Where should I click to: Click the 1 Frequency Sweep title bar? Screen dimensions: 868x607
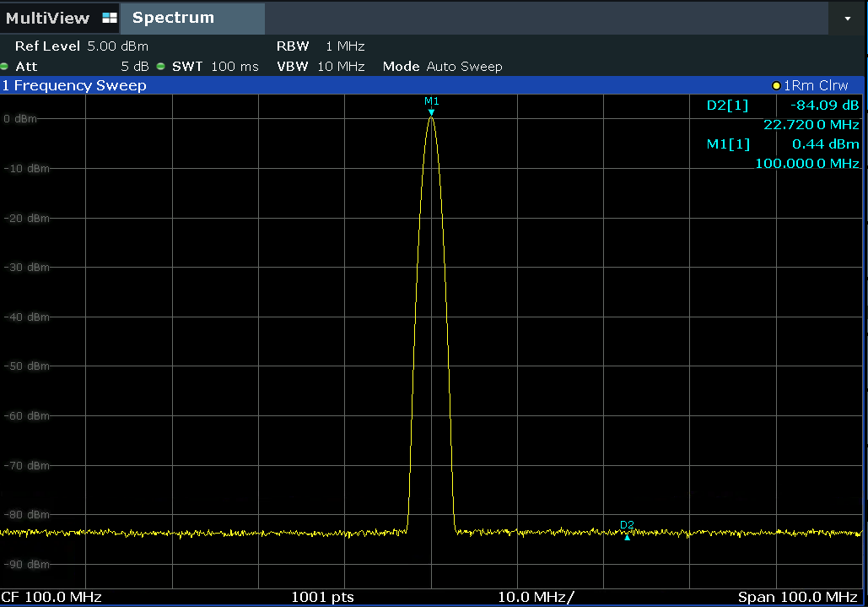[x=432, y=85]
